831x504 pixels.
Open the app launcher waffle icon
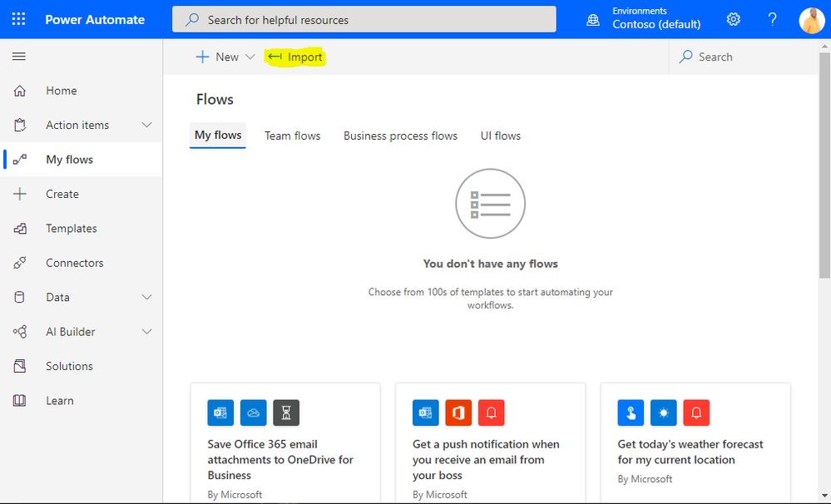click(18, 20)
